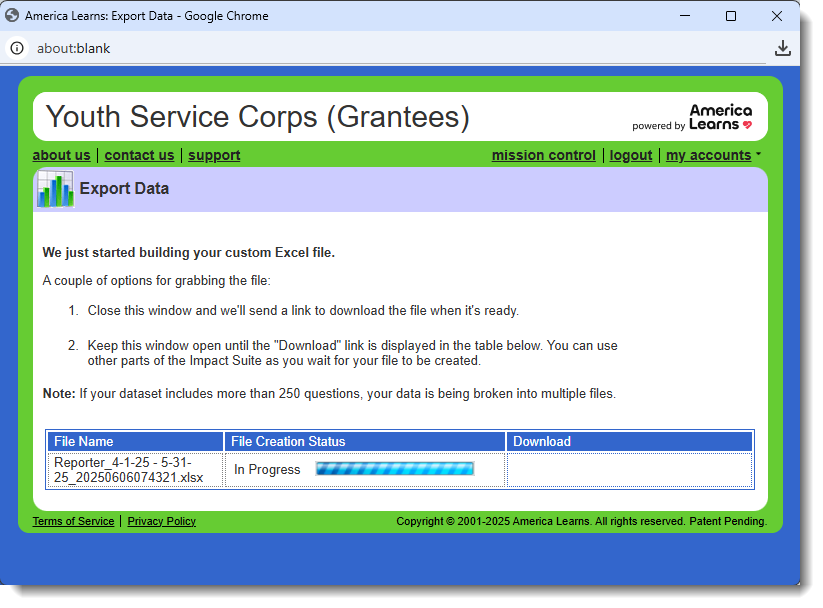Click the File Creation Status column header

(x=365, y=442)
